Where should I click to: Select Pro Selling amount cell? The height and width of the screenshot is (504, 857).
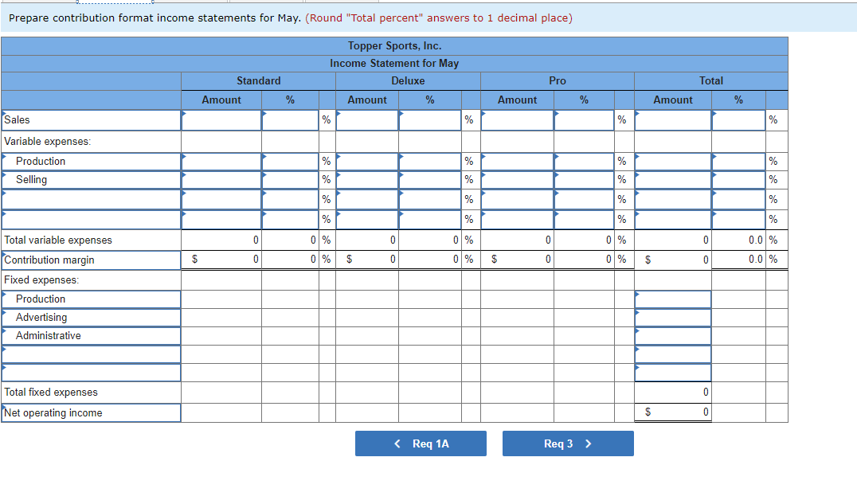point(518,180)
